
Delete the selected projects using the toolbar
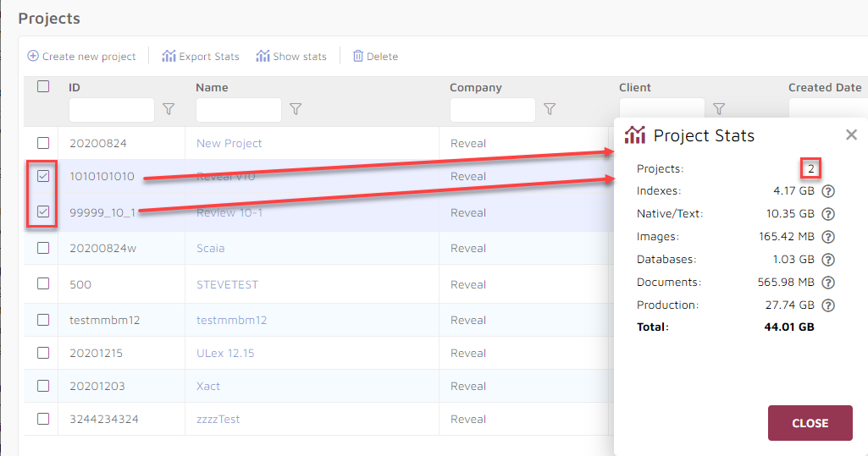[x=375, y=57]
